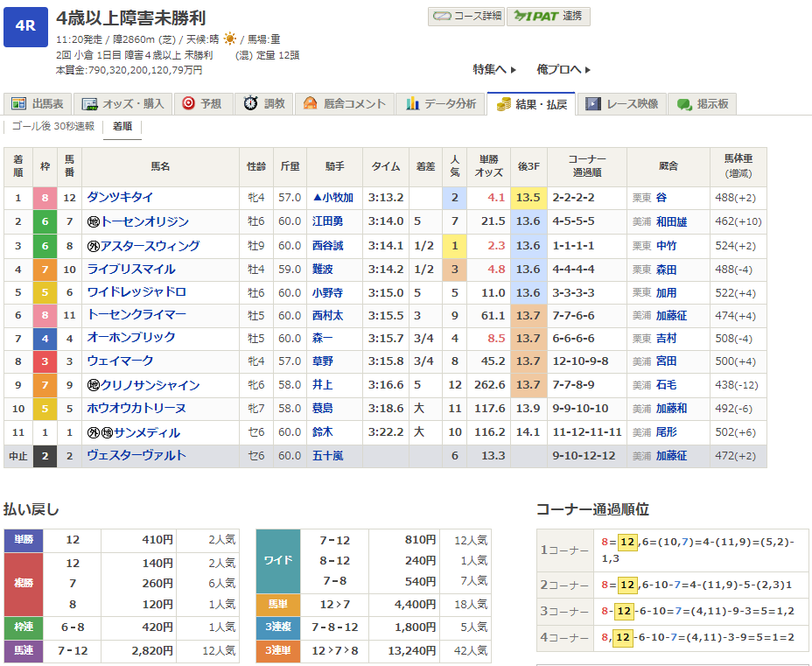
Task: Click the IPAT連携 button
Action: (x=549, y=16)
